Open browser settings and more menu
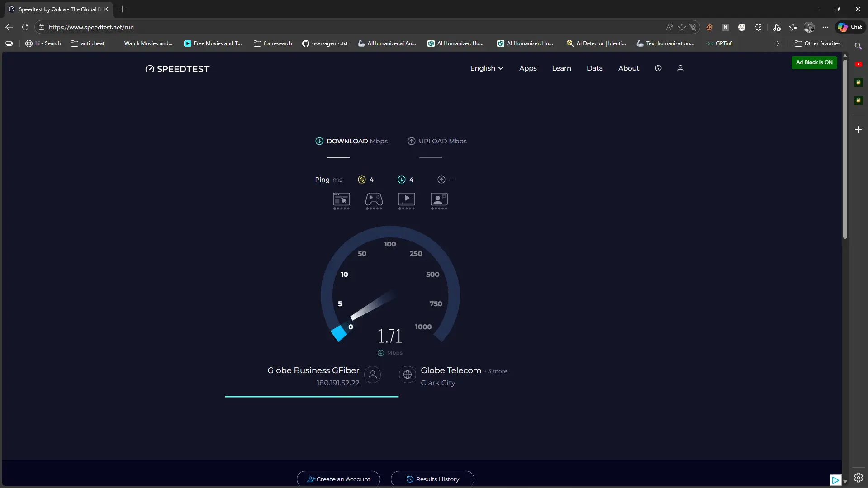 click(x=825, y=27)
